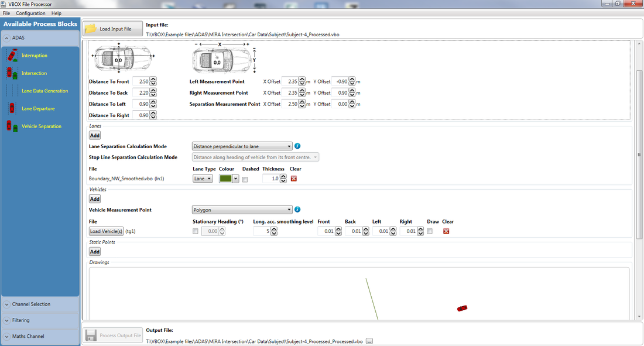The width and height of the screenshot is (644, 346).
Task: Show info for Lane Separation Calculation Mode
Action: [x=297, y=146]
